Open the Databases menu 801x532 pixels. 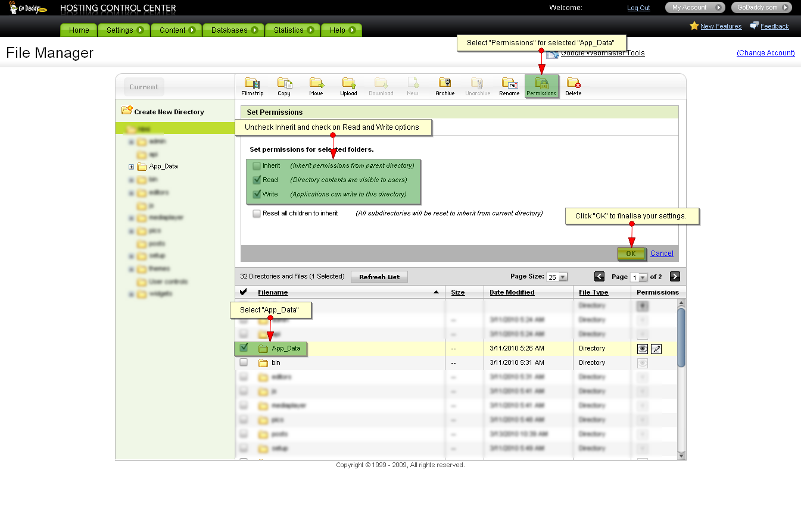click(234, 30)
